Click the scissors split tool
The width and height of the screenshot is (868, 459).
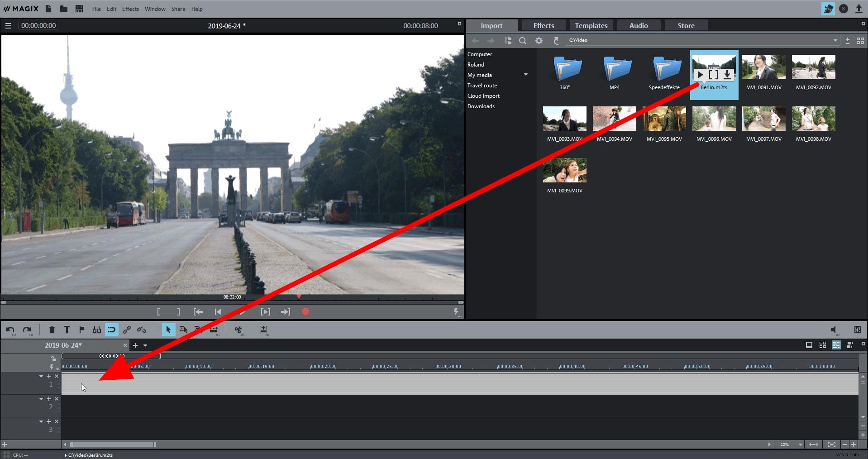point(238,330)
